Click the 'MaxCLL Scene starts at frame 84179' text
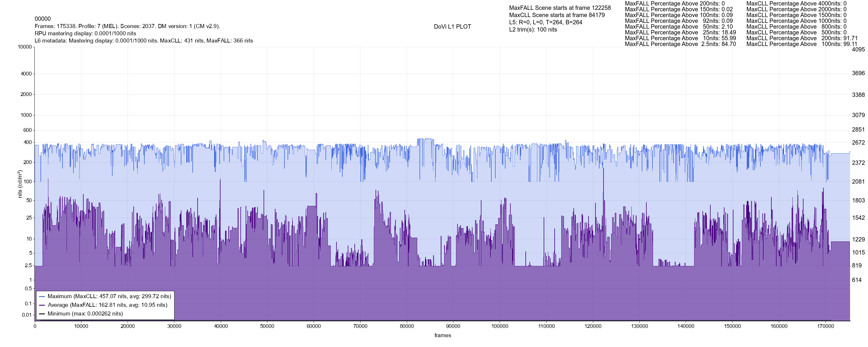This screenshot has height=347, width=868. click(557, 15)
